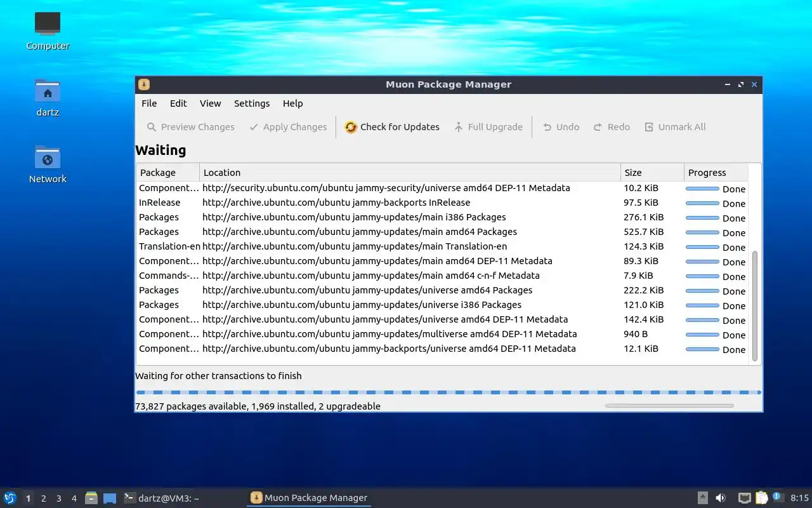The image size is (812, 508).
Task: Open the Edit menu
Action: click(178, 104)
